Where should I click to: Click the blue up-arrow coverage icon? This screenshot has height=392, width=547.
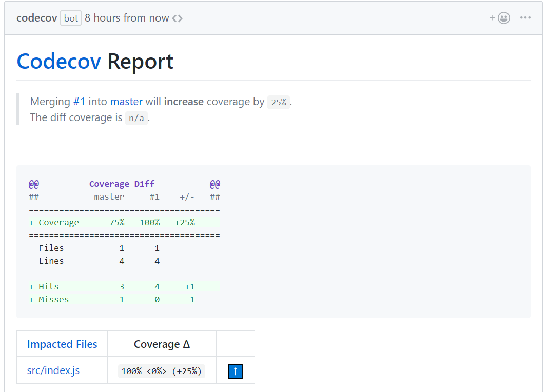click(236, 371)
